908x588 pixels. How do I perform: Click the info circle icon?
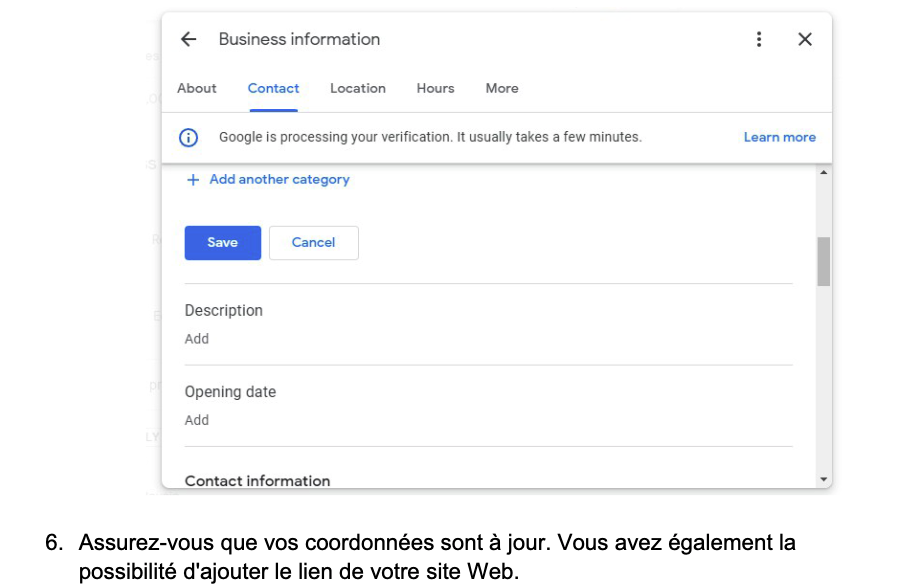[188, 138]
